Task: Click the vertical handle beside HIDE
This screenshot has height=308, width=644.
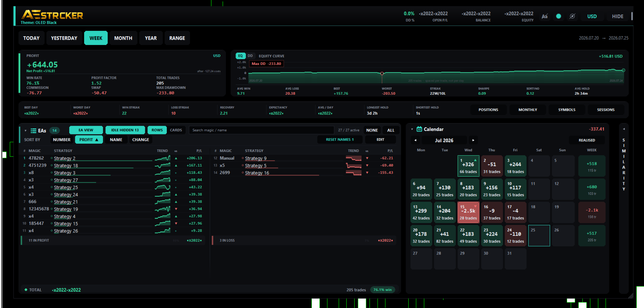Action: tap(632, 16)
